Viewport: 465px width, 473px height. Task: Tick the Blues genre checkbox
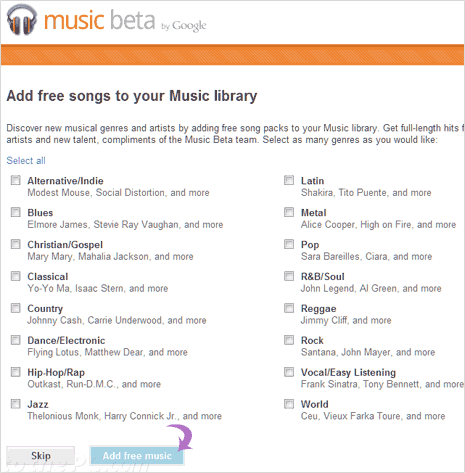click(16, 212)
